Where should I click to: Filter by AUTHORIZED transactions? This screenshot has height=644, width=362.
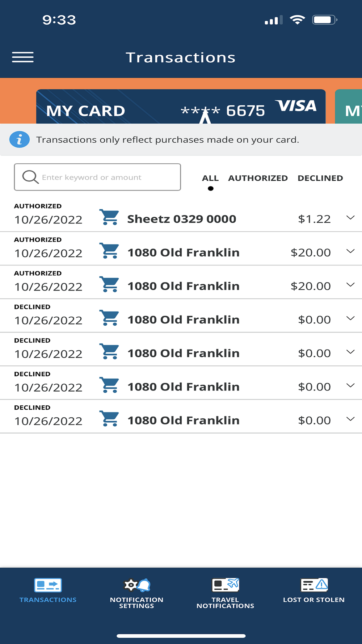[258, 178]
